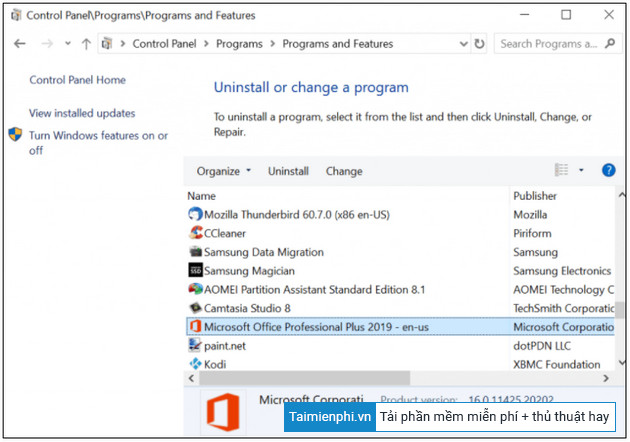Click the title bar Control Panel icon

[x=16, y=15]
